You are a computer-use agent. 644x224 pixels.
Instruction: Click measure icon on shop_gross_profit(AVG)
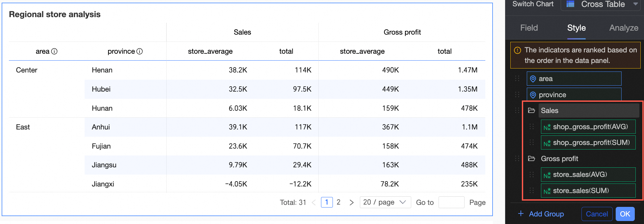click(x=547, y=127)
